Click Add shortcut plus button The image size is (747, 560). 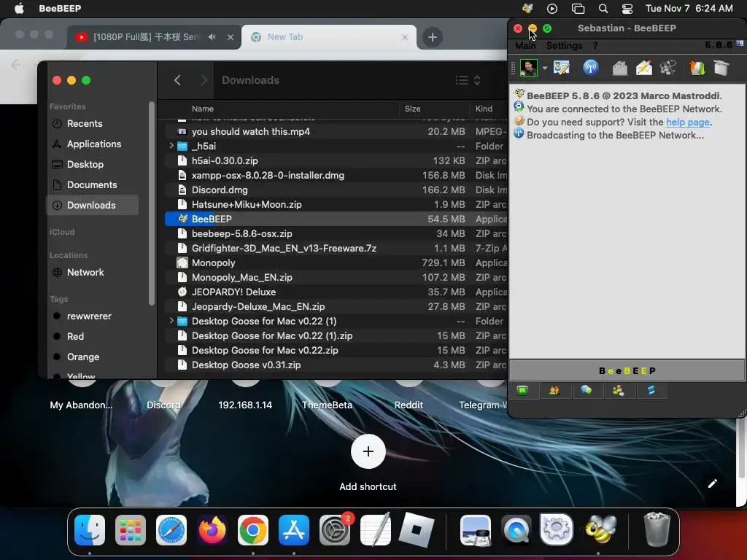368,451
